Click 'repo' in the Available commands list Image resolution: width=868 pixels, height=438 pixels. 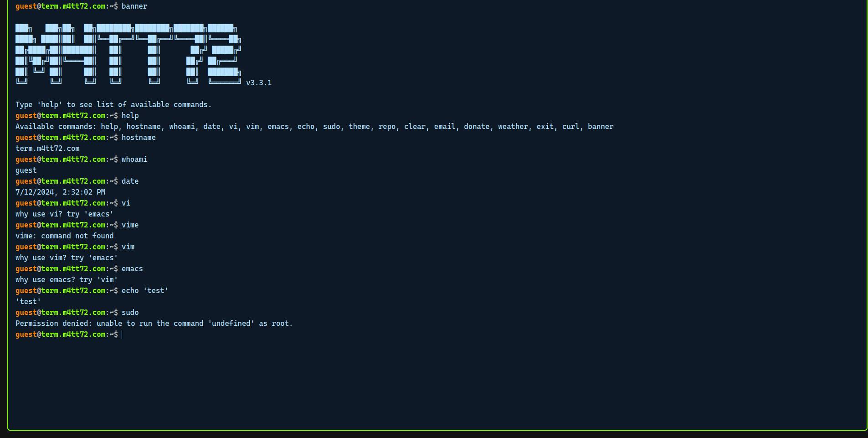[387, 127]
